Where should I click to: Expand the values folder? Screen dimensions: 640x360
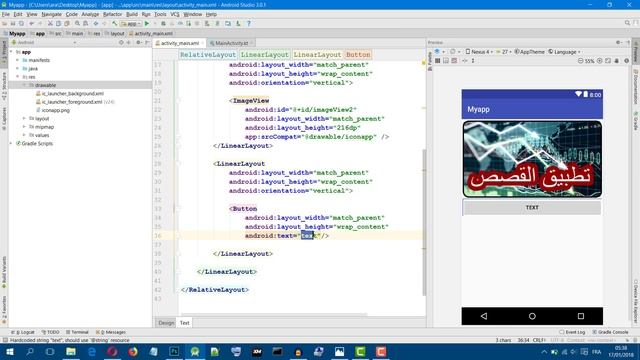pos(24,135)
